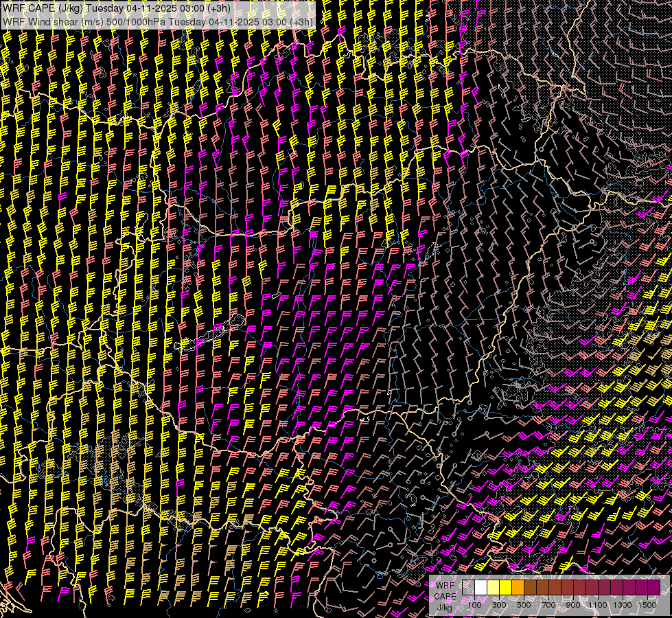672x618 pixels.
Task: Select the pale yellow CAPE legend swatch
Action: (x=493, y=588)
